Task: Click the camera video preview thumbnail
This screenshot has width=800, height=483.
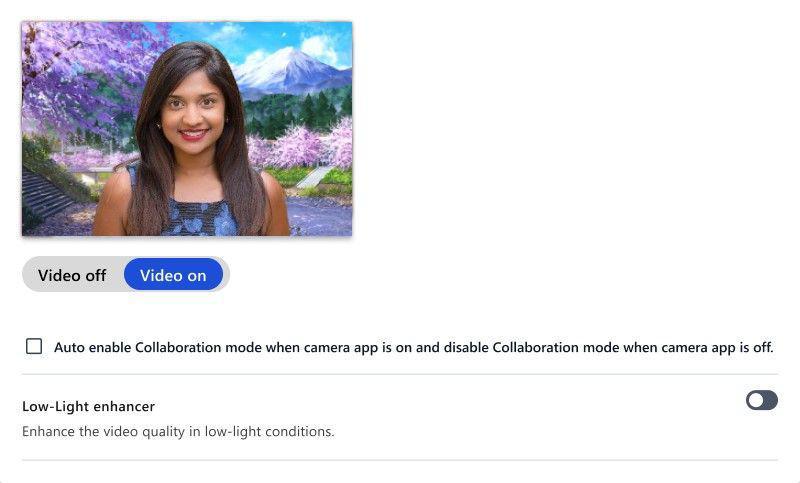Action: pos(187,129)
